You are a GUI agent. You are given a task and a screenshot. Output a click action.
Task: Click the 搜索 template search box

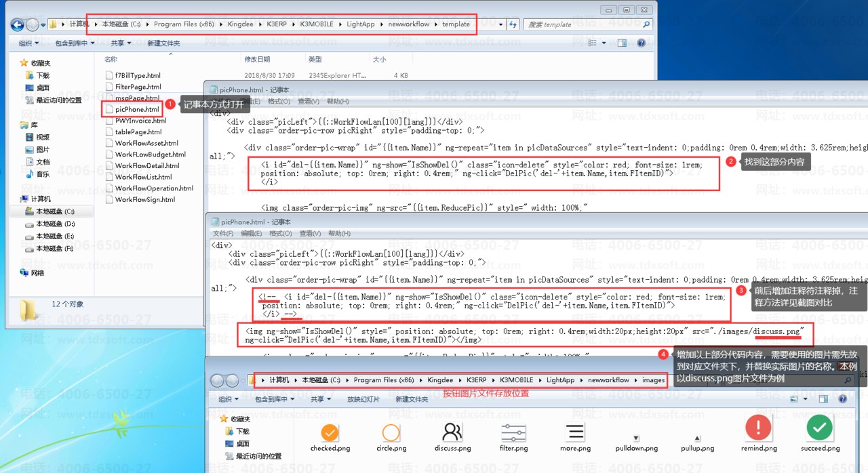[587, 24]
